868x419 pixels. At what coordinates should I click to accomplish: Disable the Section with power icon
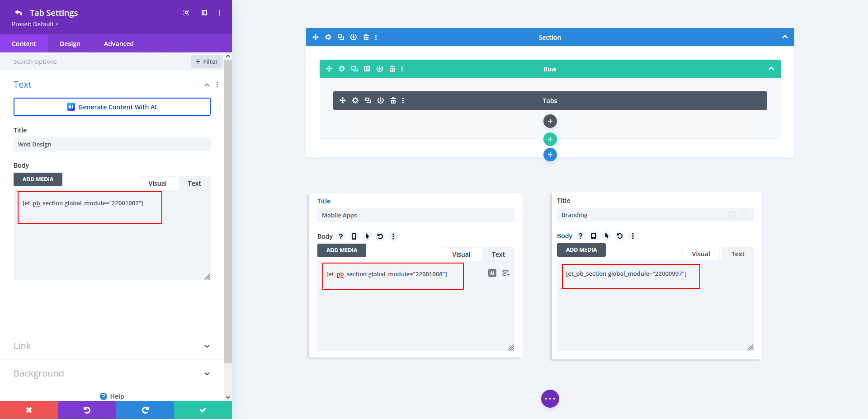point(354,37)
